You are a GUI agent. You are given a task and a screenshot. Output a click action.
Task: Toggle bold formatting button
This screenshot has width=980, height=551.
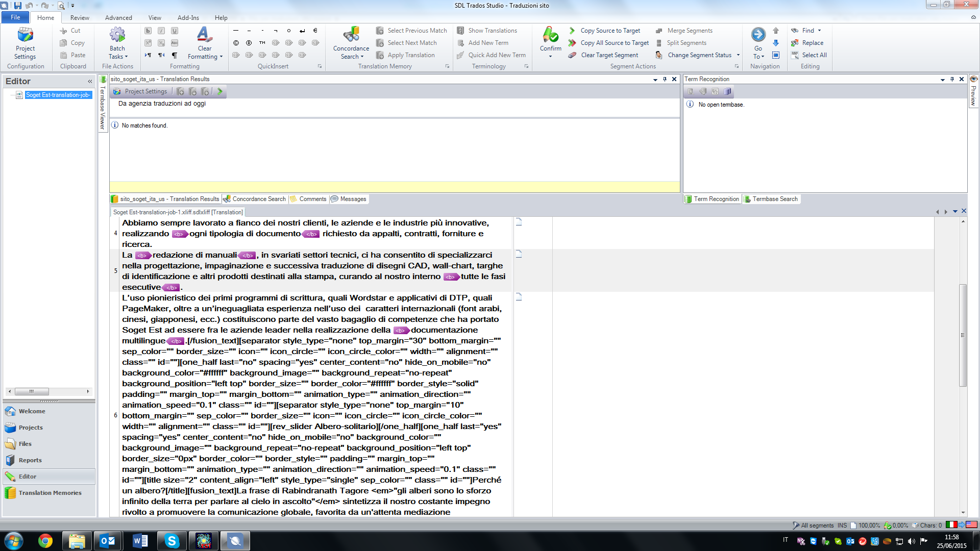coord(148,31)
